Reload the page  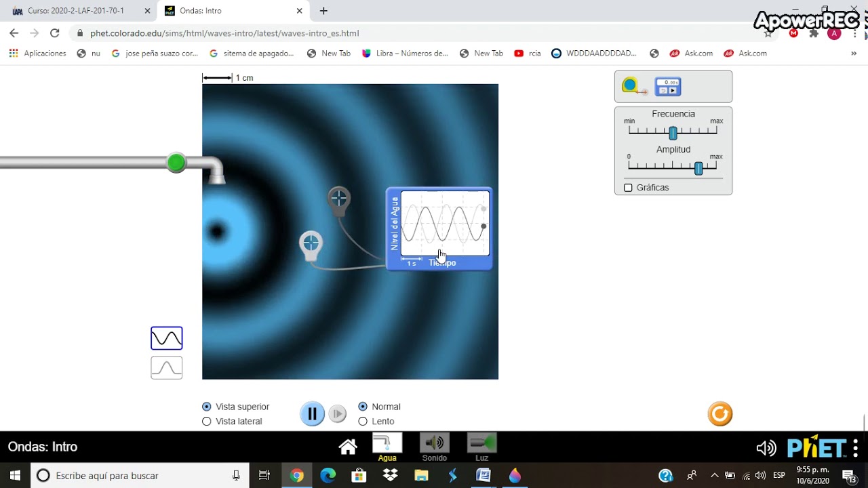(55, 33)
